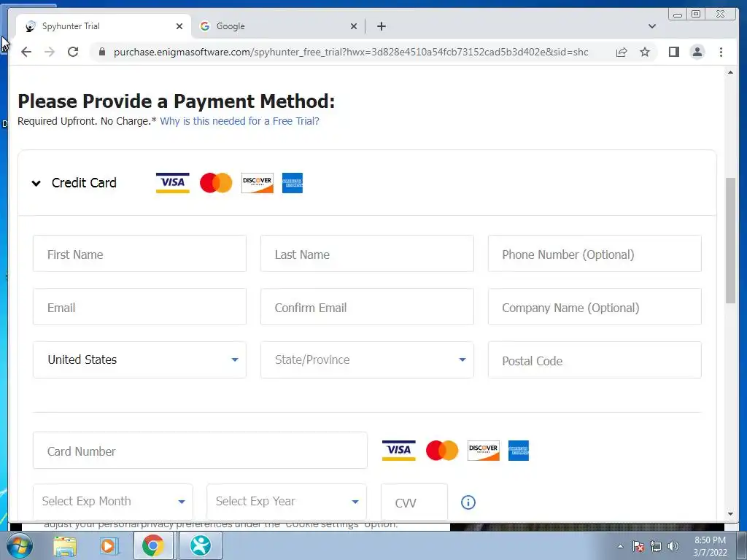Click the scrollbar up arrow

click(730, 72)
